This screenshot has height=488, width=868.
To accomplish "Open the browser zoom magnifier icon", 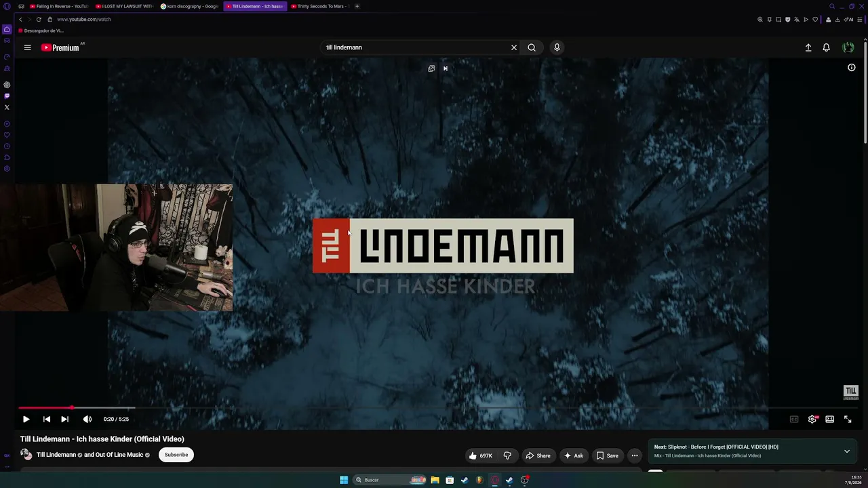I will (x=760, y=19).
